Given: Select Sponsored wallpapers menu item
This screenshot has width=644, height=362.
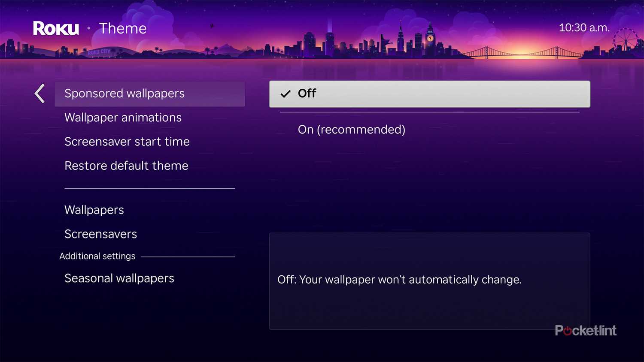Looking at the screenshot, I should click(x=150, y=94).
